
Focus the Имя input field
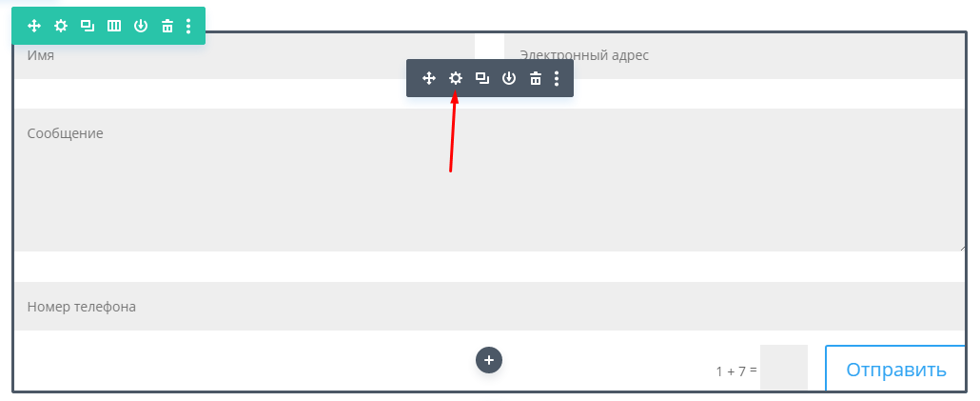[245, 55]
